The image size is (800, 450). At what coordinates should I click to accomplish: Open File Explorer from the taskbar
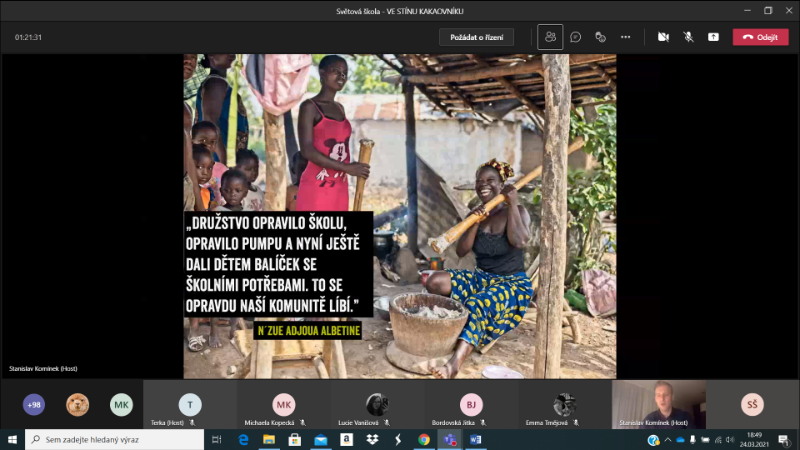coord(268,439)
